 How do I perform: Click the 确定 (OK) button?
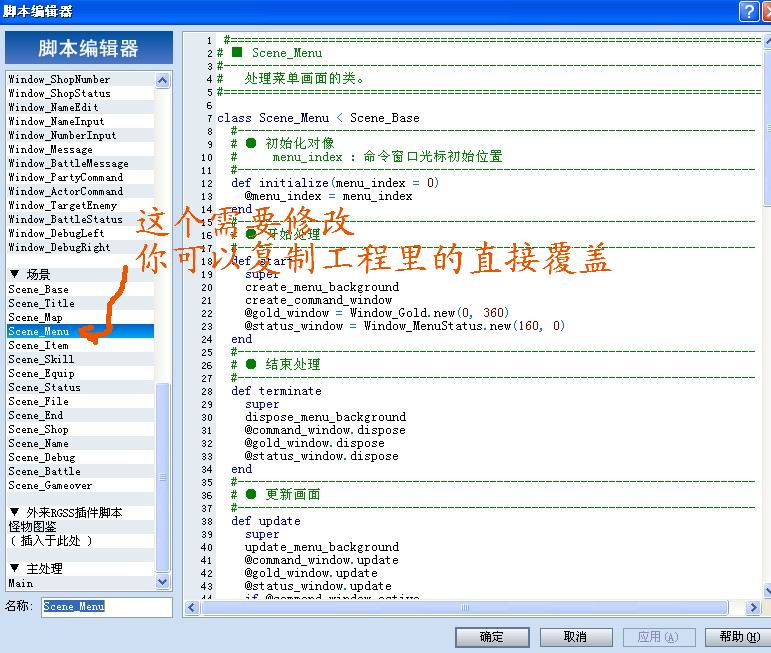[492, 637]
